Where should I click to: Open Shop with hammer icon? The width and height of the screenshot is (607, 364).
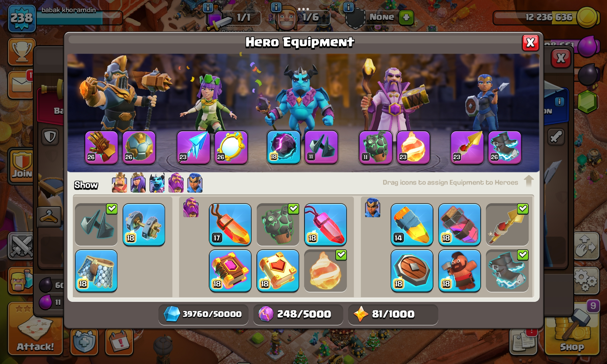coord(572,329)
